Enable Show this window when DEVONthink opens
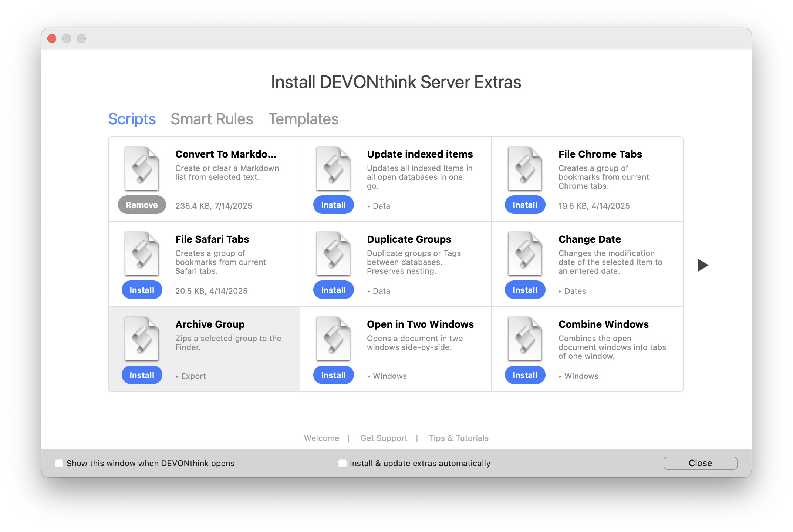The height and width of the screenshot is (532, 793). 59,463
